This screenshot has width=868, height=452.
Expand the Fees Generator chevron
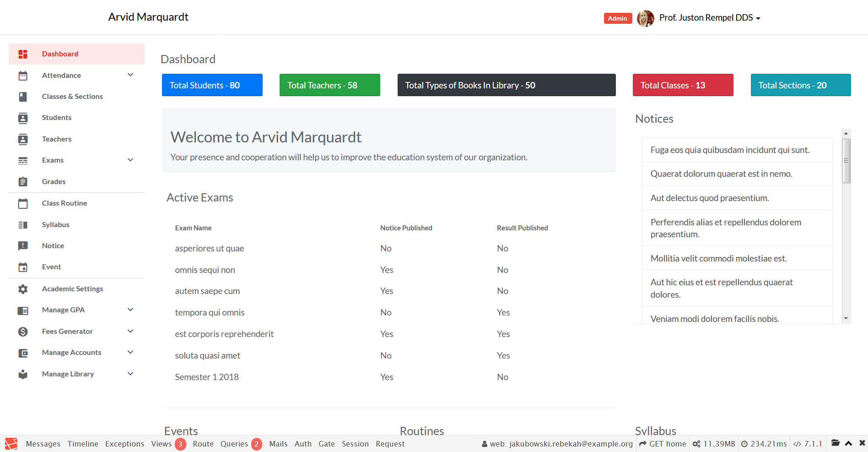[130, 331]
